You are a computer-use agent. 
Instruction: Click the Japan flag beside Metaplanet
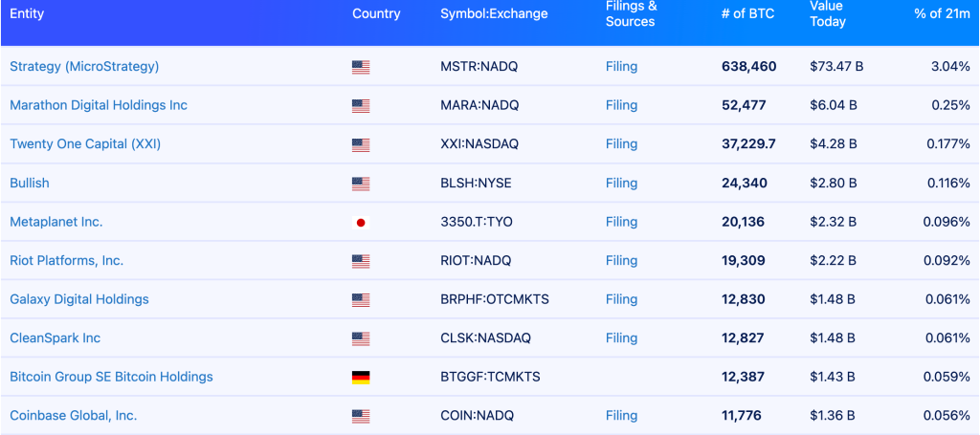(x=361, y=223)
